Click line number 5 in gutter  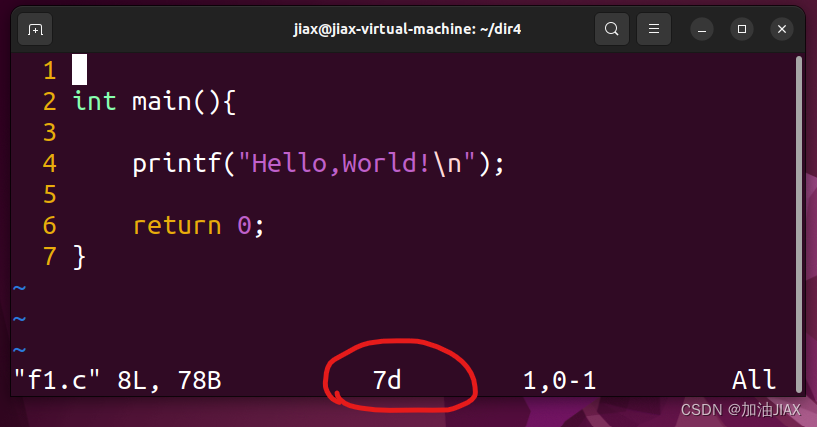49,195
